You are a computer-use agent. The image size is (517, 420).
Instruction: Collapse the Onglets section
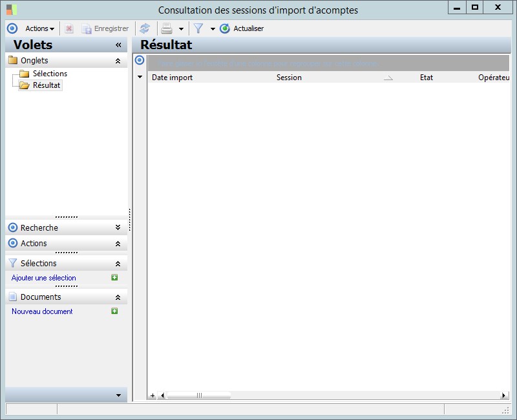(118, 61)
